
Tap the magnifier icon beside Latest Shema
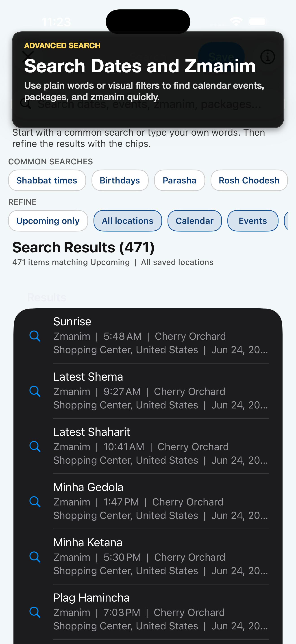click(x=35, y=391)
